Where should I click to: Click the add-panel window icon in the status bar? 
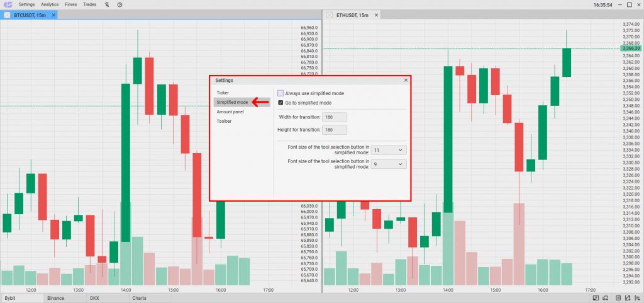(596, 298)
